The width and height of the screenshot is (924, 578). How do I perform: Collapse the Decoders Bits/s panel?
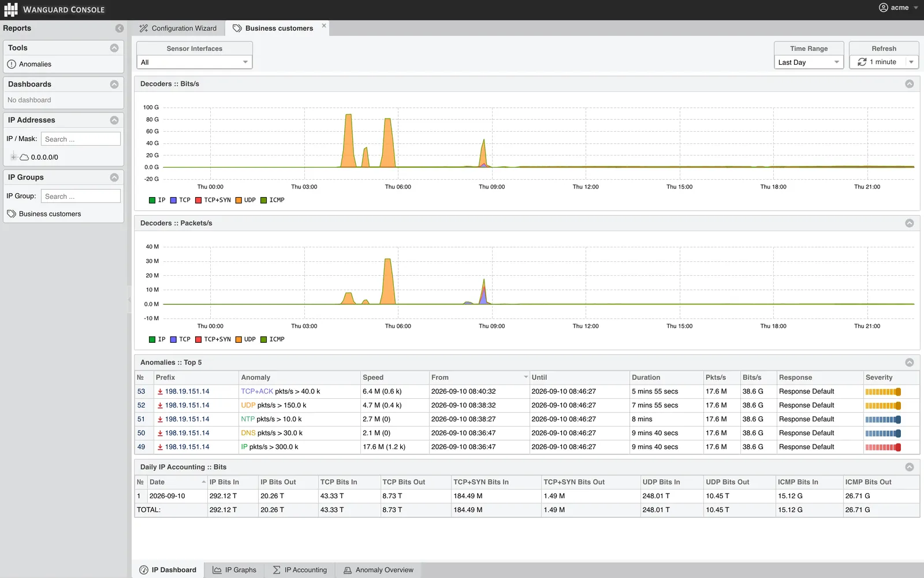click(x=910, y=84)
